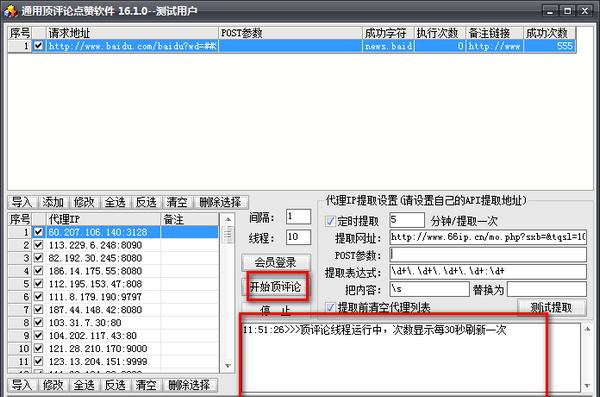Minimize the window
This screenshot has width=600, height=397.
pos(550,11)
